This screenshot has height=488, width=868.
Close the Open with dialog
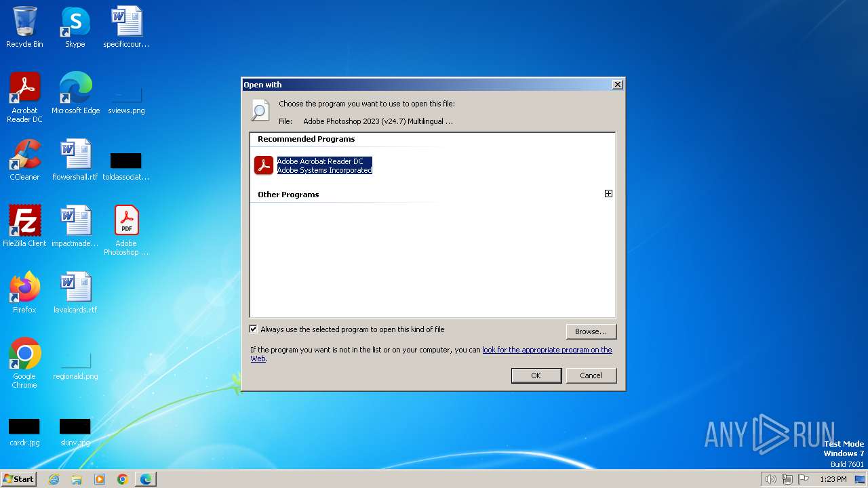point(617,85)
